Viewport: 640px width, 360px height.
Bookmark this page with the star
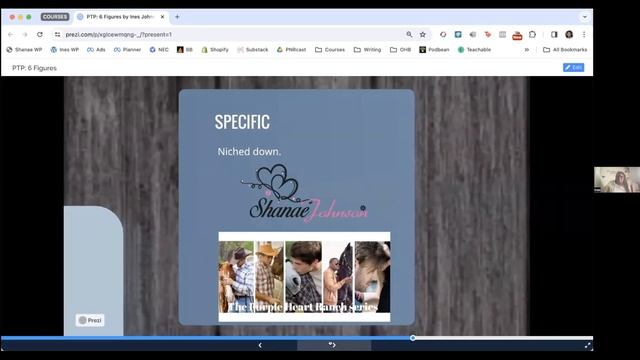tap(422, 35)
